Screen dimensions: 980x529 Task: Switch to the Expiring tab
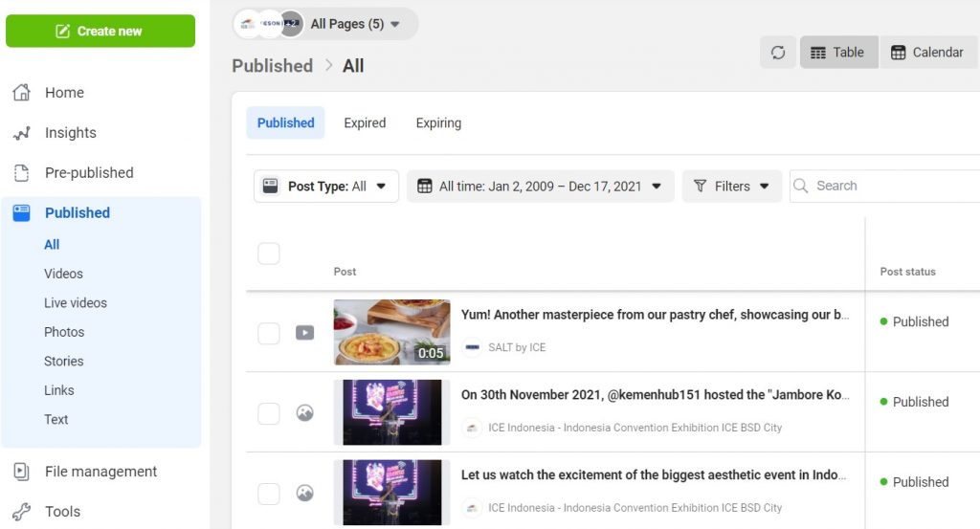pos(438,123)
